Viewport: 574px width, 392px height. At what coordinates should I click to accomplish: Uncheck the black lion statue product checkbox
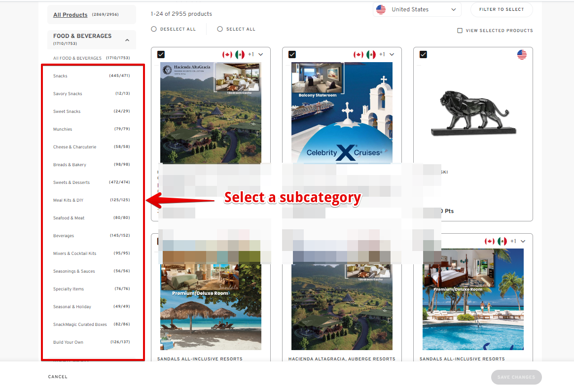pyautogui.click(x=423, y=55)
